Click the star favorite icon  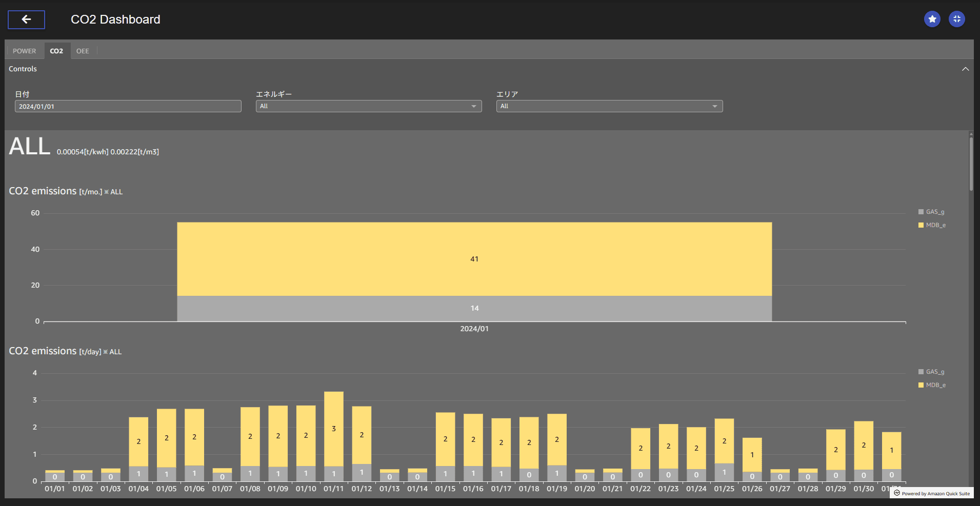point(932,19)
